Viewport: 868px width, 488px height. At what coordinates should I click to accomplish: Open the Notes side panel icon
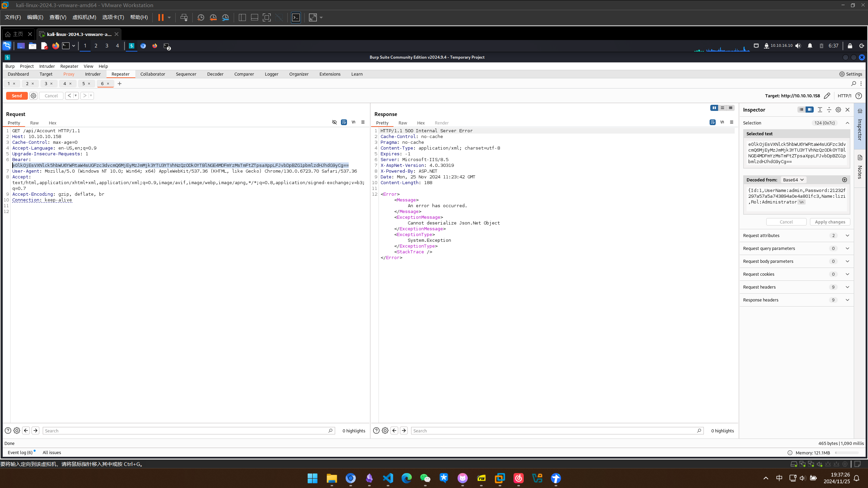tap(860, 158)
